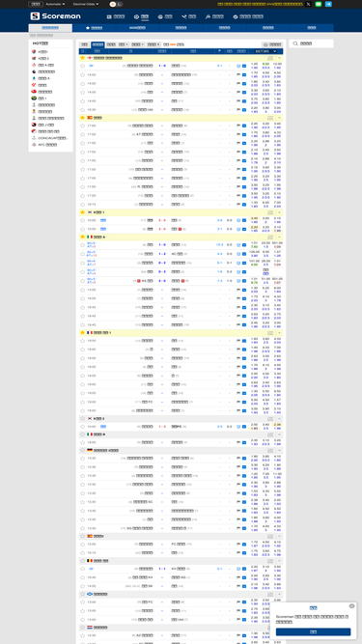362x644 pixels.
Task: Open the X (Twitter) social icon
Action: tap(309, 4)
